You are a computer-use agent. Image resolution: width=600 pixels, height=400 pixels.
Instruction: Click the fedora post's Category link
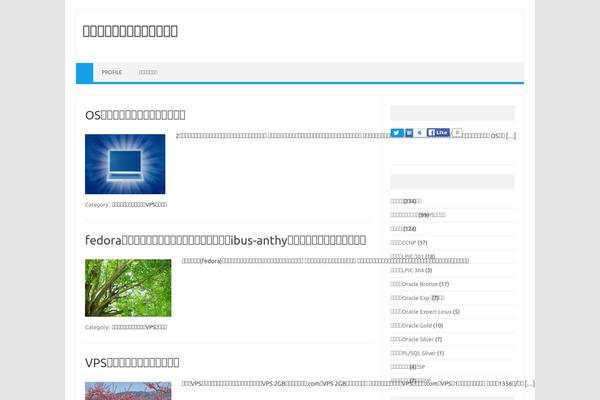click(x=139, y=327)
